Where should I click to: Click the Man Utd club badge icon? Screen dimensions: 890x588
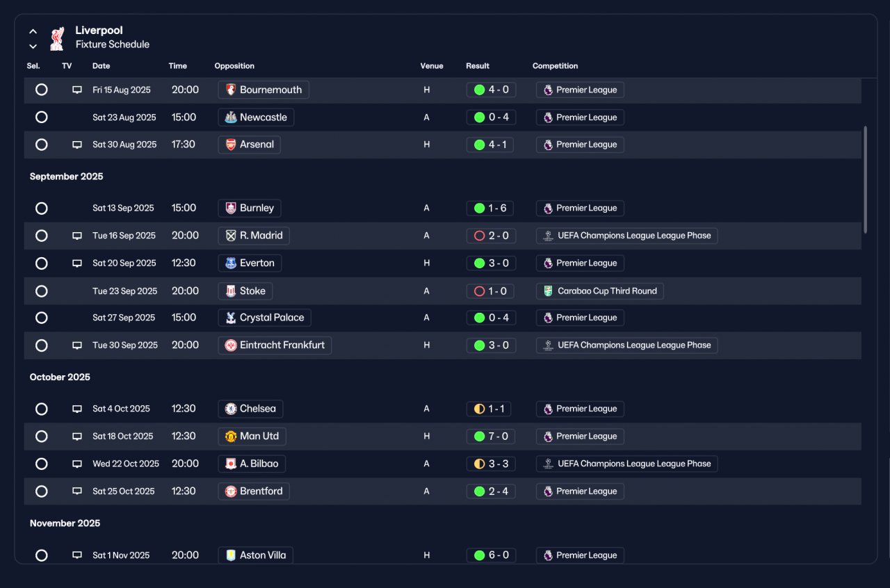tap(231, 436)
